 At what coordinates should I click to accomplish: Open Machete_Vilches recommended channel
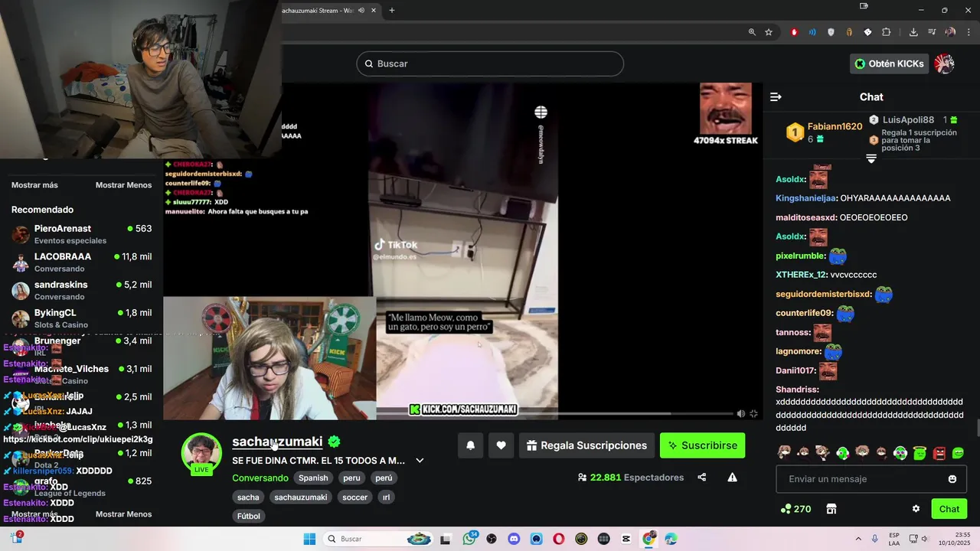tap(81, 374)
